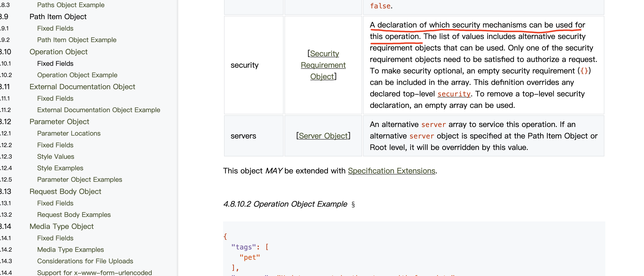Click the {} empty requirement code text
Image resolution: width=644 pixels, height=276 pixels.
coord(584,71)
